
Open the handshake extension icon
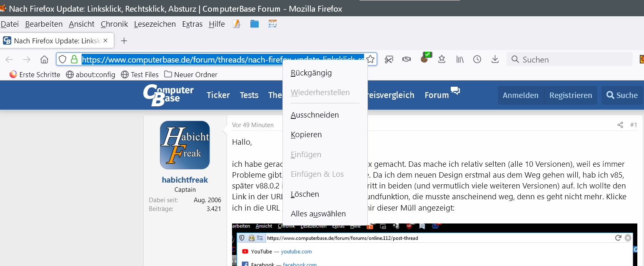[407, 59]
